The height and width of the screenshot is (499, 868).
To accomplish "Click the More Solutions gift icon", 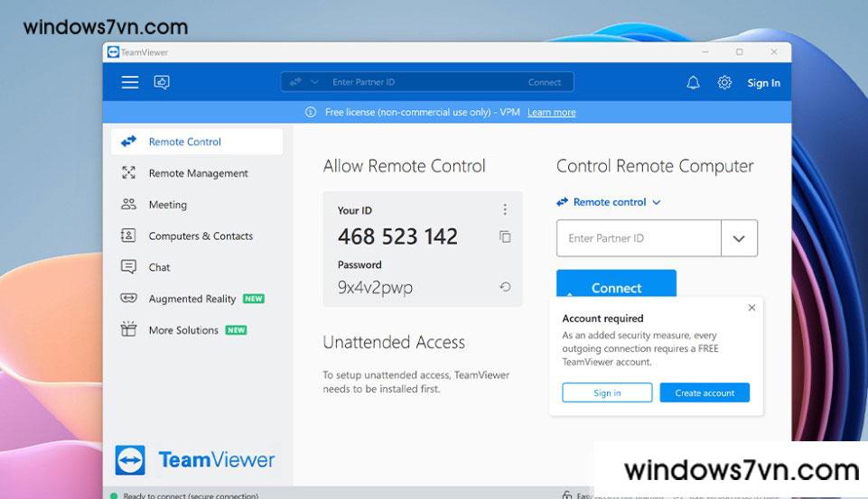I will pyautogui.click(x=128, y=329).
